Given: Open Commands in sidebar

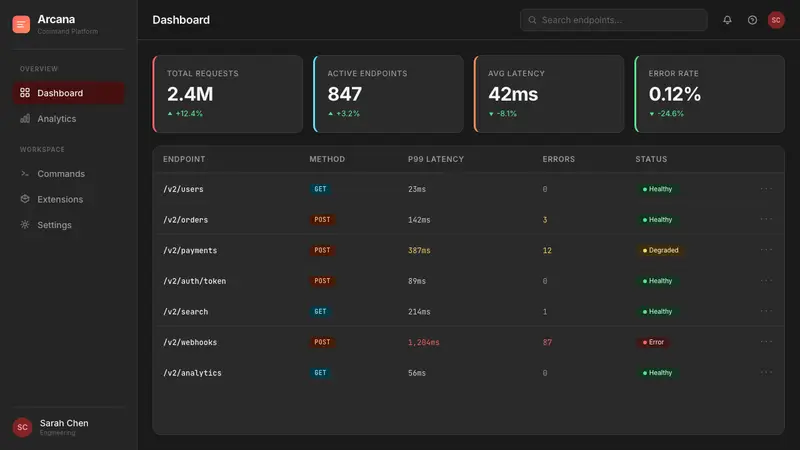Looking at the screenshot, I should click(68, 173).
